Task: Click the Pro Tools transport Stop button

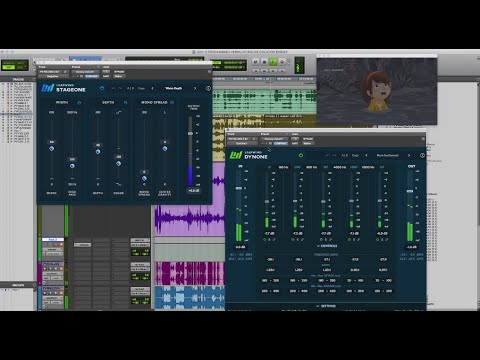Action: tap(264, 62)
